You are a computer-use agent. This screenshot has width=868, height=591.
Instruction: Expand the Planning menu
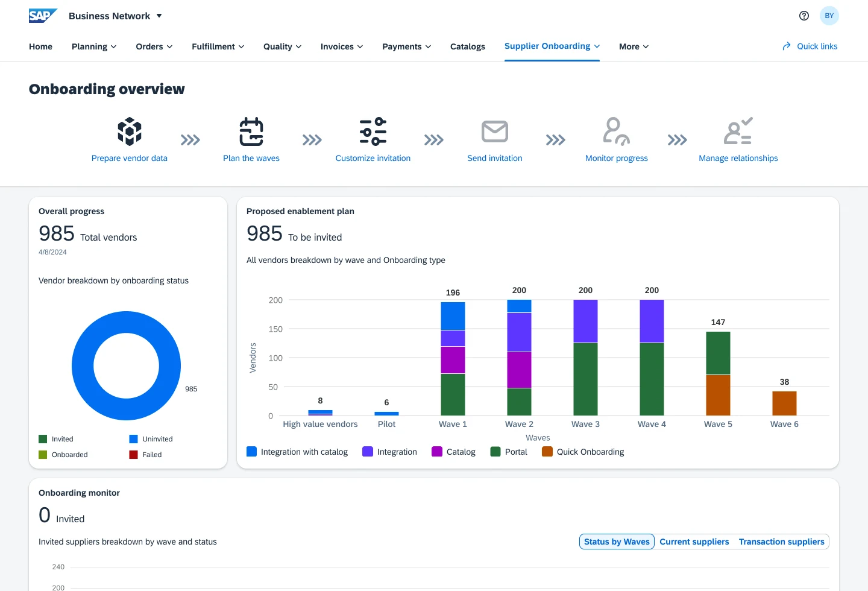[94, 46]
